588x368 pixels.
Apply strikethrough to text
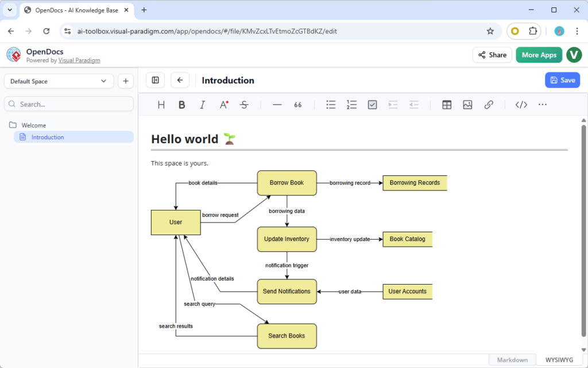pos(244,105)
